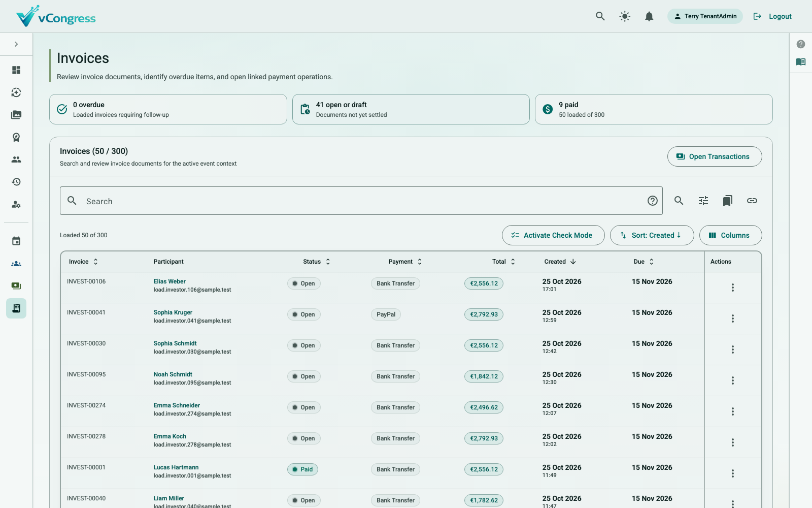
Task: Expand the sidebar with the chevron arrow
Action: (x=16, y=44)
